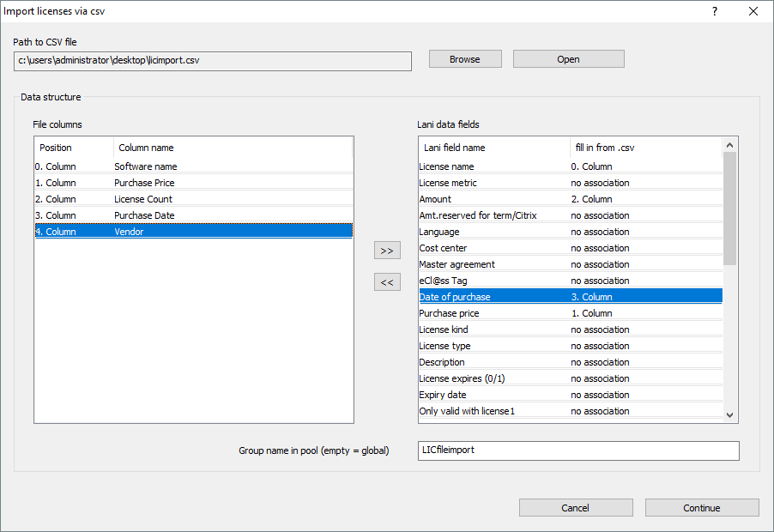Click Continue to proceed with import

coord(701,508)
